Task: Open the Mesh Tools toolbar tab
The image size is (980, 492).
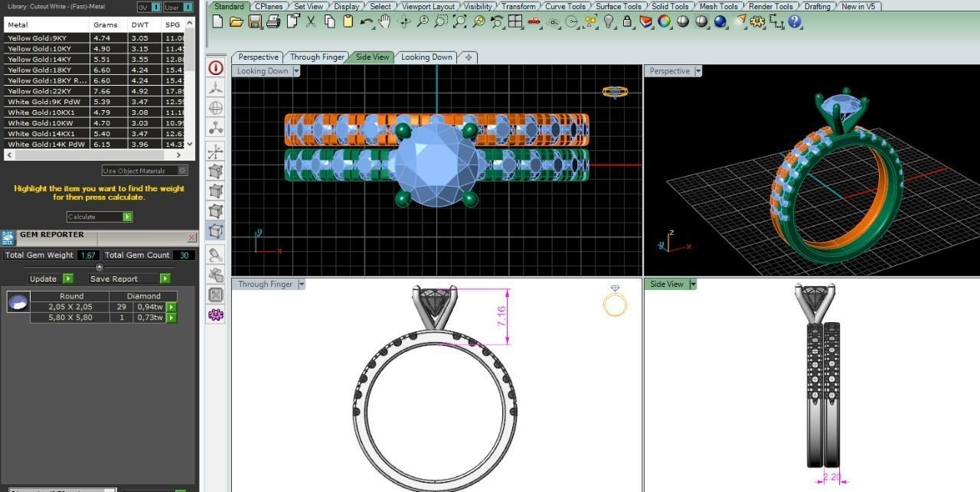Action: point(718,6)
